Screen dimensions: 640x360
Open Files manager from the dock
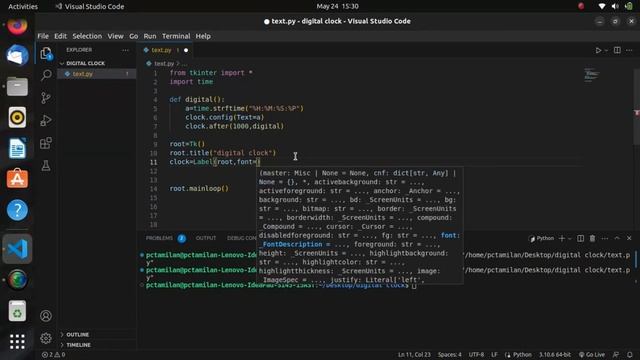17,87
